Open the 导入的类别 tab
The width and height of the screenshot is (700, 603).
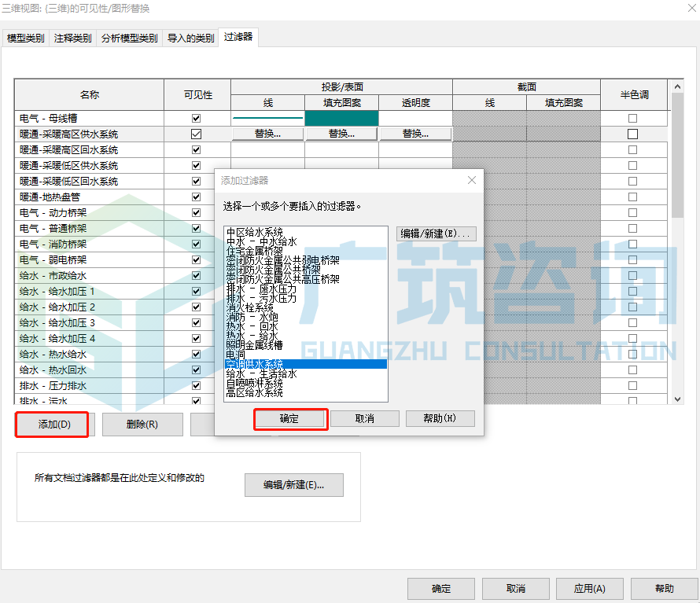tap(191, 37)
